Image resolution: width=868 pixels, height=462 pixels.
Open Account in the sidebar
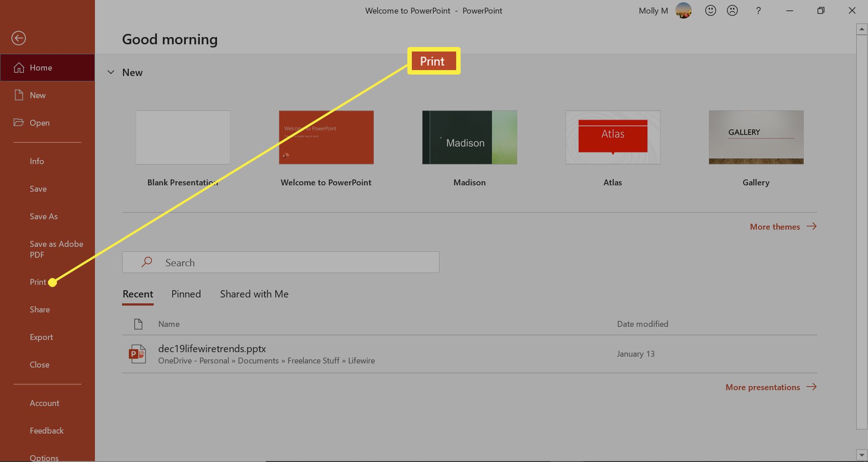click(x=45, y=403)
